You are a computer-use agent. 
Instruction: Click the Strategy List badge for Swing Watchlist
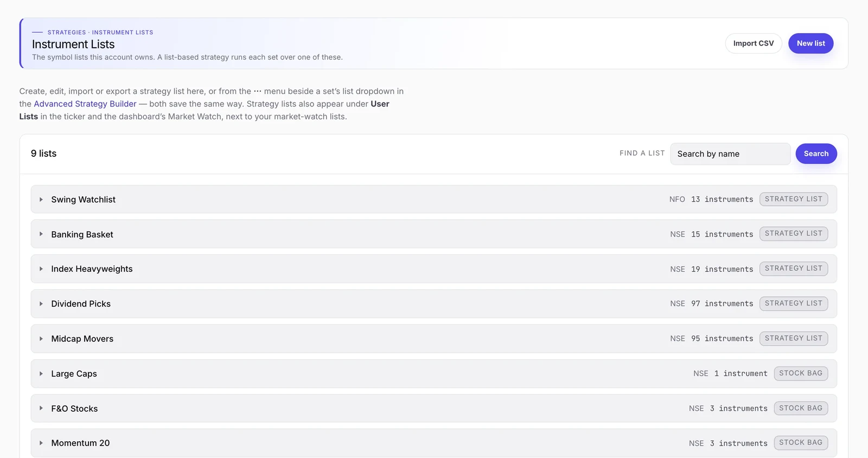click(794, 199)
